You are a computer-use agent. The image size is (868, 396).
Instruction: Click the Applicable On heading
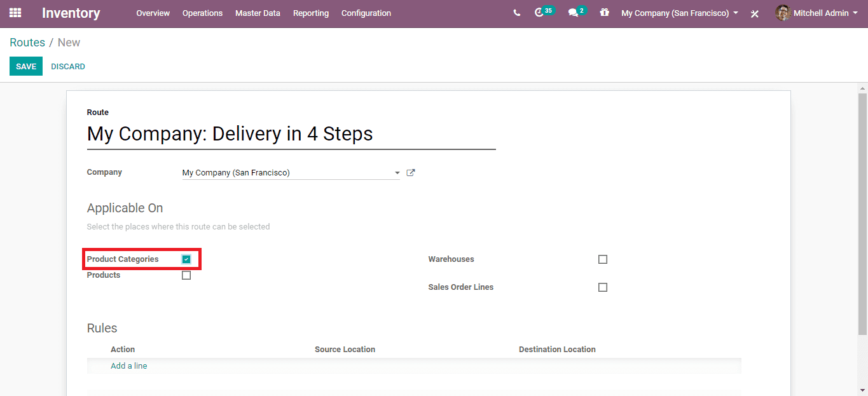[125, 208]
